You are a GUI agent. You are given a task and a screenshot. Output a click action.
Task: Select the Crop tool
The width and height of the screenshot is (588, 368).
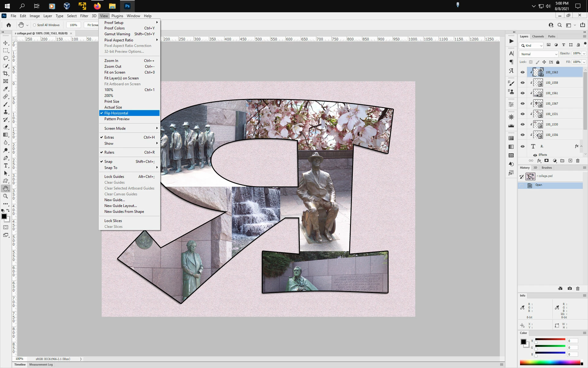point(6,74)
